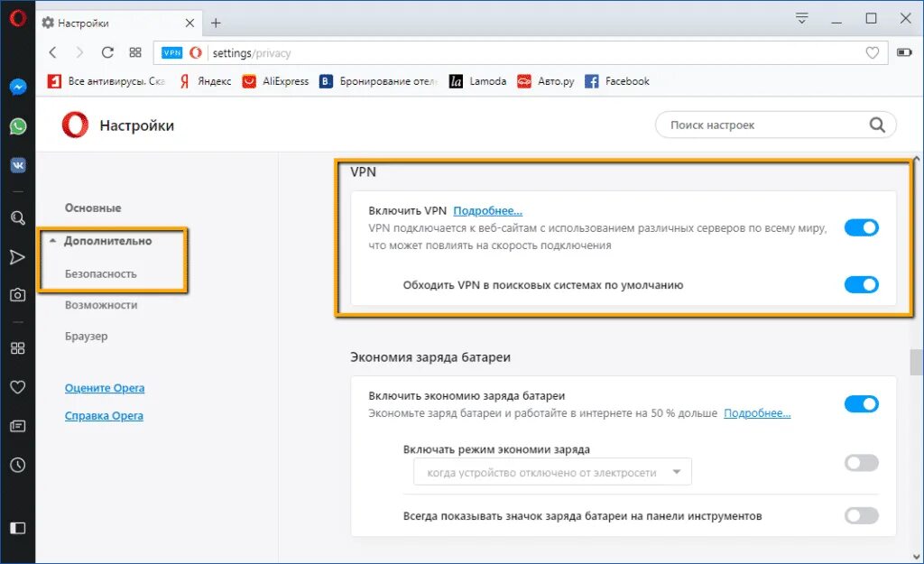Click the page vertical scrollbar thumb
924x564 pixels.
[x=917, y=363]
